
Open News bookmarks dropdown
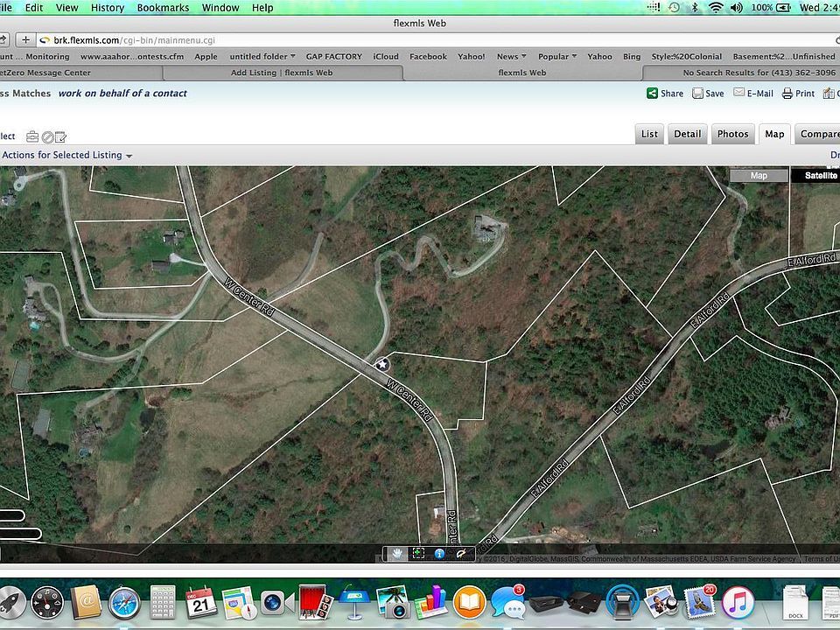512,56
